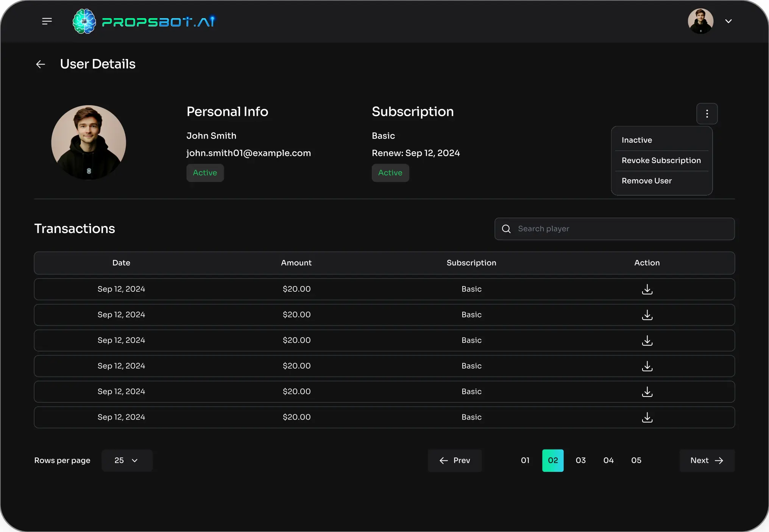769x532 pixels.
Task: Select the highlighted page 02
Action: coord(553,460)
